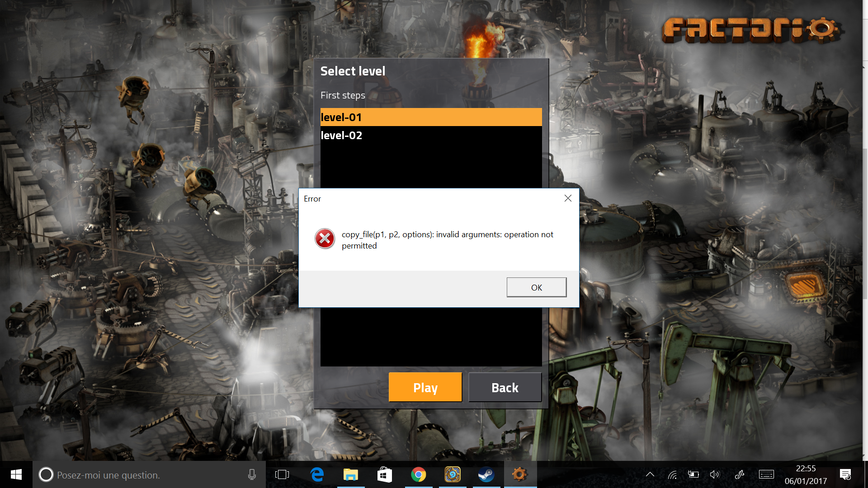Click OK in the Error dialog
The width and height of the screenshot is (868, 488).
click(536, 287)
